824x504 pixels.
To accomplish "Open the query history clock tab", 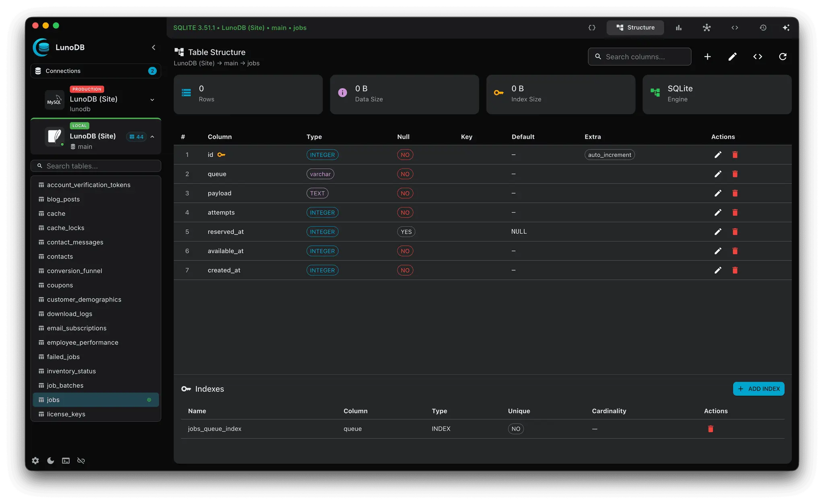I will tap(763, 28).
